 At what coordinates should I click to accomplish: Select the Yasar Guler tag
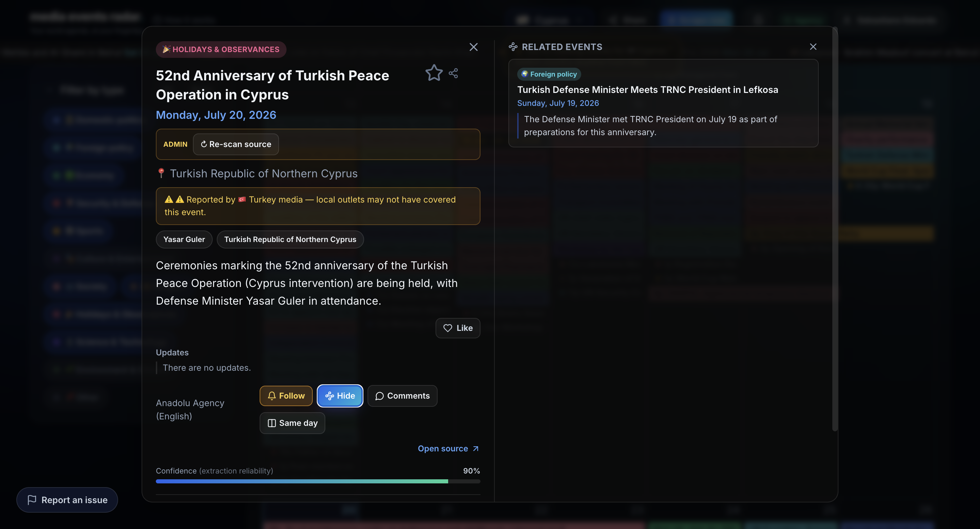pyautogui.click(x=184, y=239)
